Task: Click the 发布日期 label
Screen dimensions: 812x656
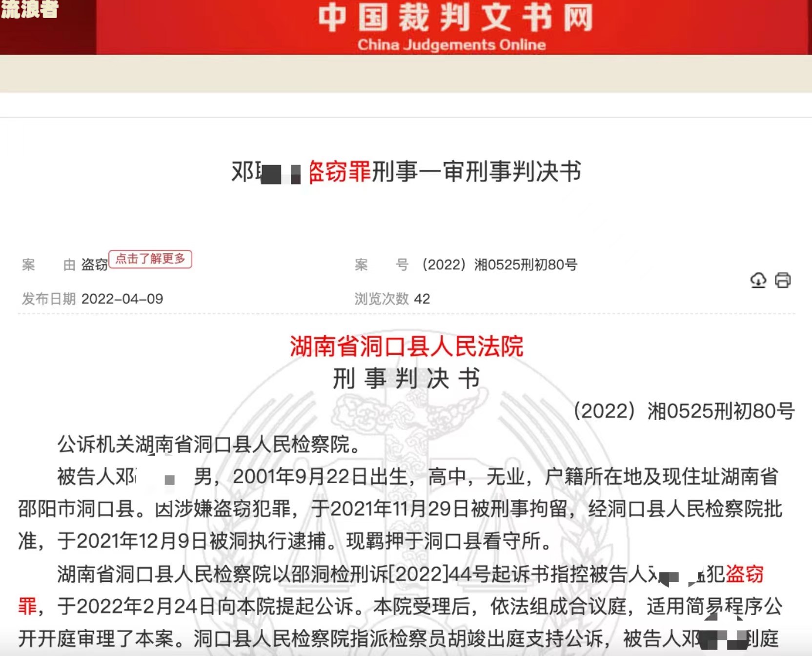Action: point(49,299)
